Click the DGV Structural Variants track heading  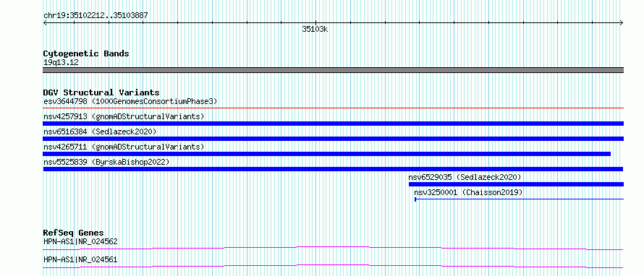[x=101, y=92]
